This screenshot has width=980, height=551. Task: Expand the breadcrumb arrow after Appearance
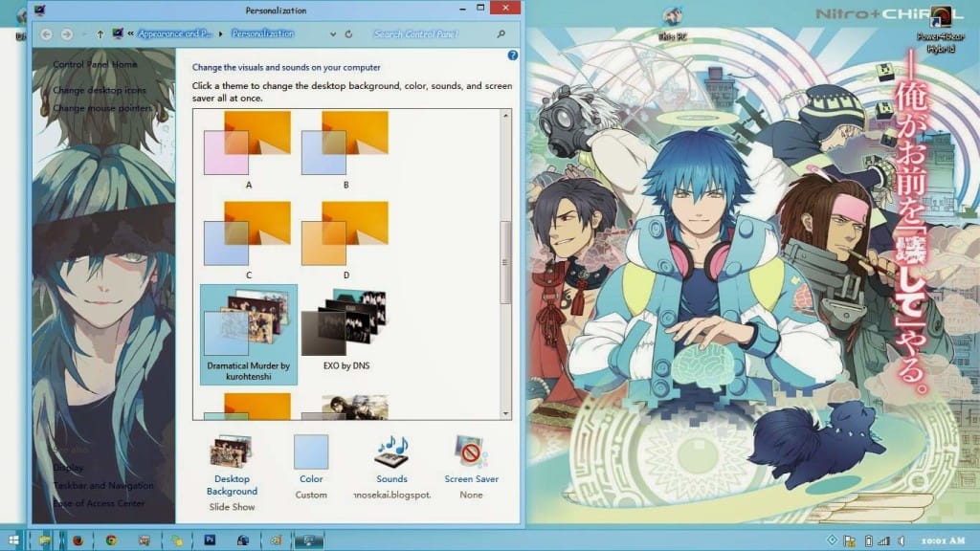pyautogui.click(x=221, y=33)
